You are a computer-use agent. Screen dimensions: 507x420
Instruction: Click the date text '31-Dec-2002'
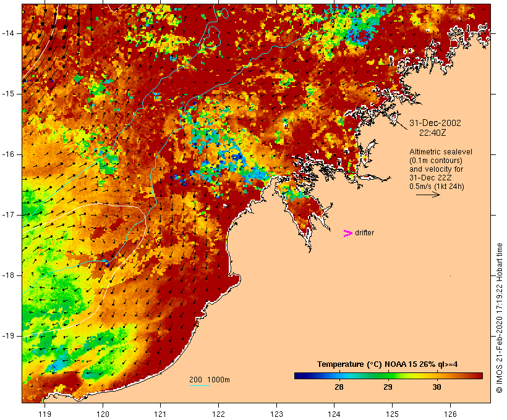pyautogui.click(x=435, y=123)
